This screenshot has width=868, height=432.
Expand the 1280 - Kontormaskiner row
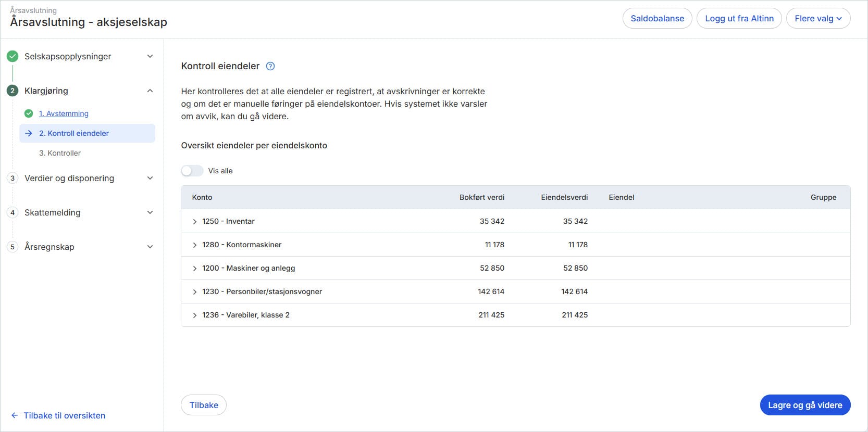(195, 245)
